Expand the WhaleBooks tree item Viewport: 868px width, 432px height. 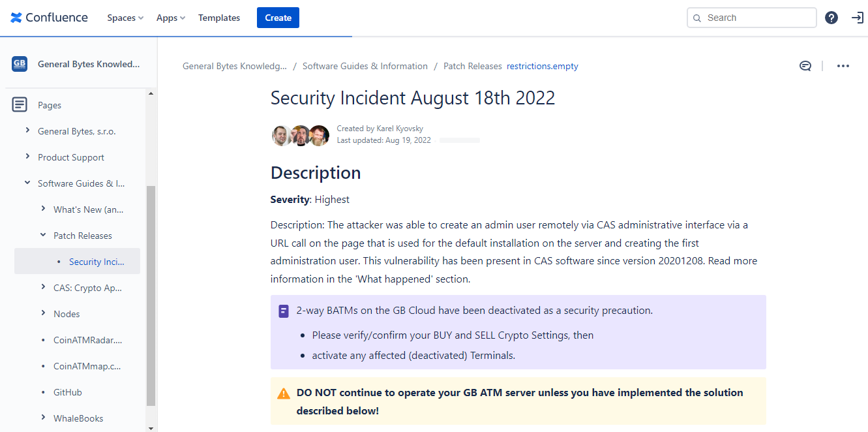[x=43, y=418]
